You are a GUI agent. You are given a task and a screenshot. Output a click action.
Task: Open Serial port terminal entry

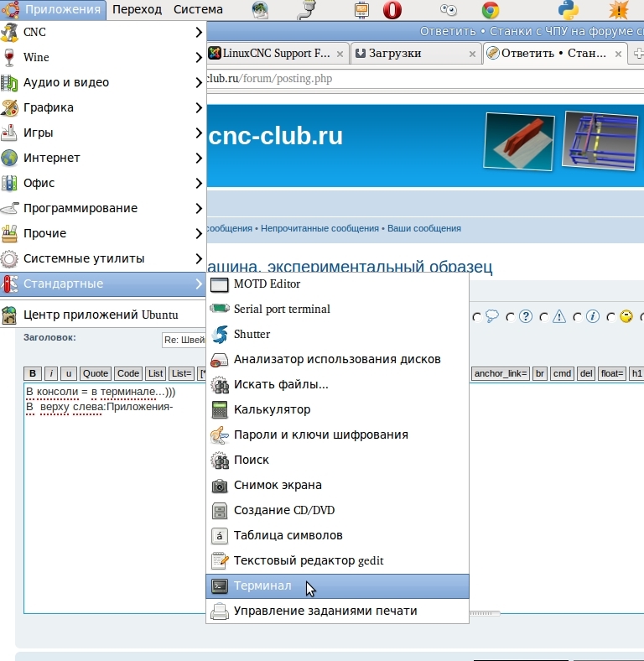[337, 309]
